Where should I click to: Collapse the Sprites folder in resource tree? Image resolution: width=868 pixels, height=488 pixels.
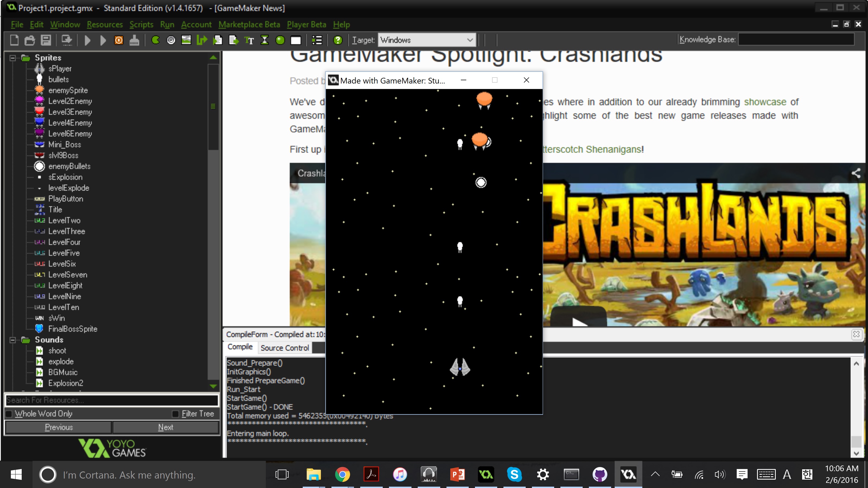12,58
